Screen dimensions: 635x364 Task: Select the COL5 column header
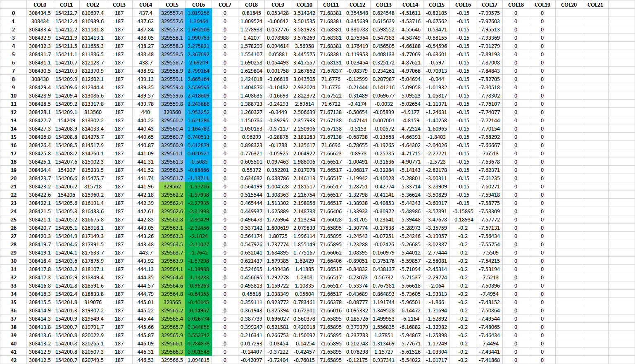pos(172,5)
